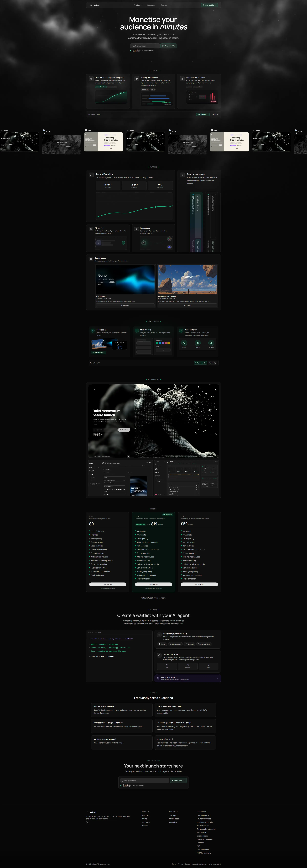Click the course launches tag
This screenshot has height=868, width=307.
tap(101, 87)
